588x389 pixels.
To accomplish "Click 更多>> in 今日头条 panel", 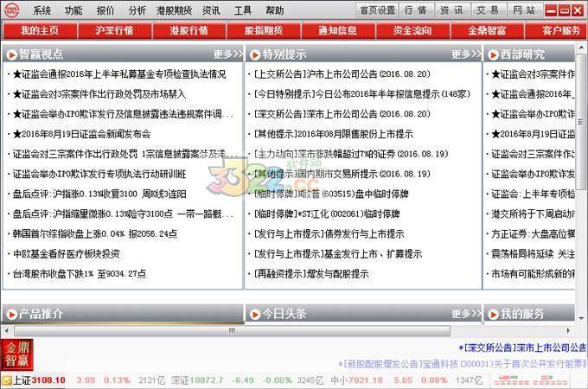I will point(466,314).
